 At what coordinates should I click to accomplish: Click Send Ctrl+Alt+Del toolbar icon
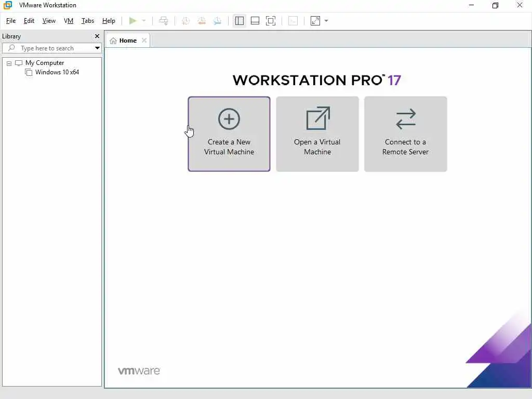tap(164, 21)
